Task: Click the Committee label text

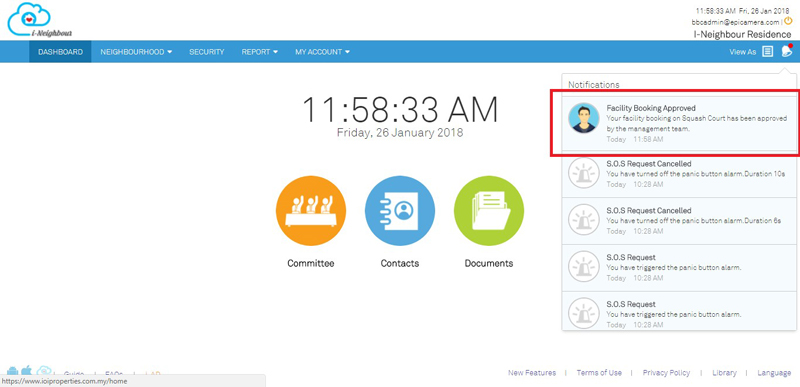Action: (x=311, y=264)
